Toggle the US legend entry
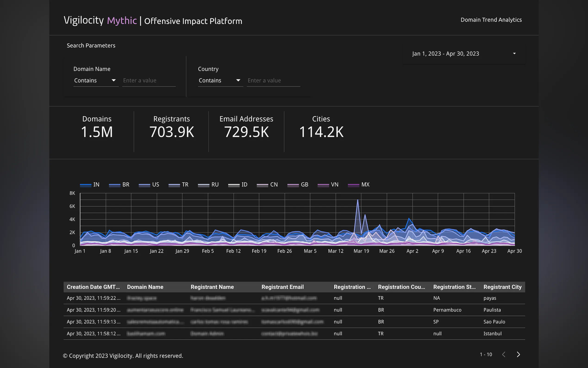The width and height of the screenshot is (588, 368). (x=156, y=185)
